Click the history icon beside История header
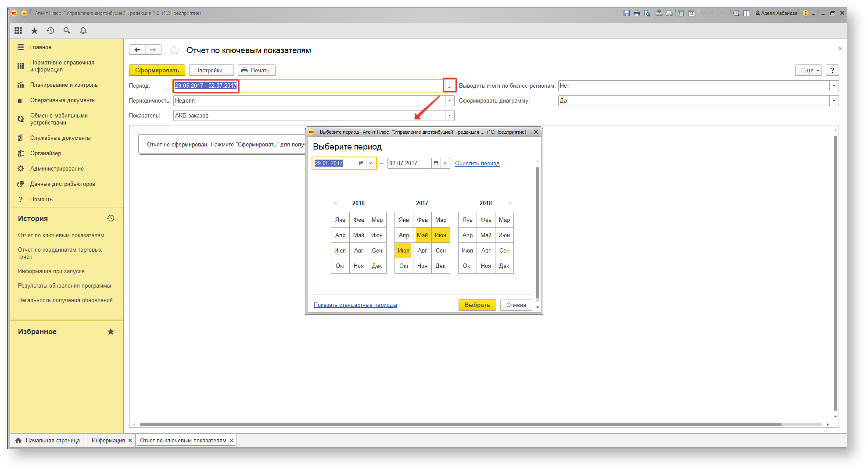The height and width of the screenshot is (470, 868). (x=111, y=218)
